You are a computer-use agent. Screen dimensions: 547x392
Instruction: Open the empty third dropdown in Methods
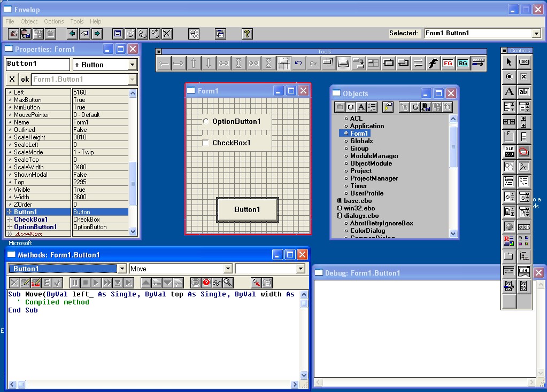point(301,269)
